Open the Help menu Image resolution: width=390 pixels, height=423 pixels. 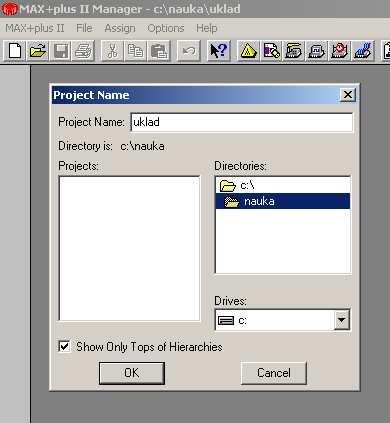[x=207, y=28]
